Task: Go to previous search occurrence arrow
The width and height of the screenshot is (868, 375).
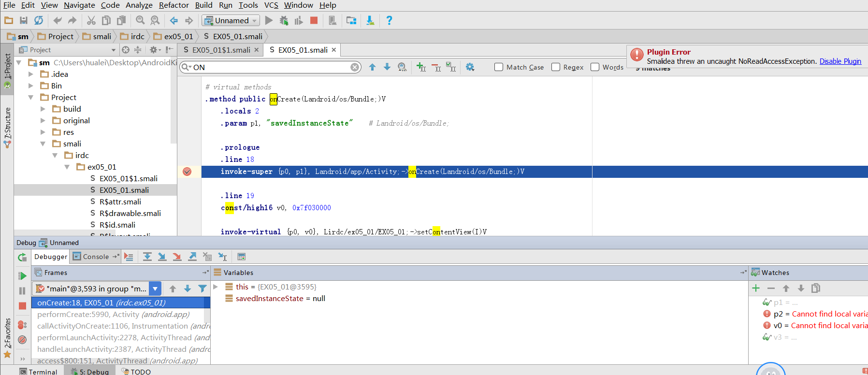Action: [x=372, y=67]
